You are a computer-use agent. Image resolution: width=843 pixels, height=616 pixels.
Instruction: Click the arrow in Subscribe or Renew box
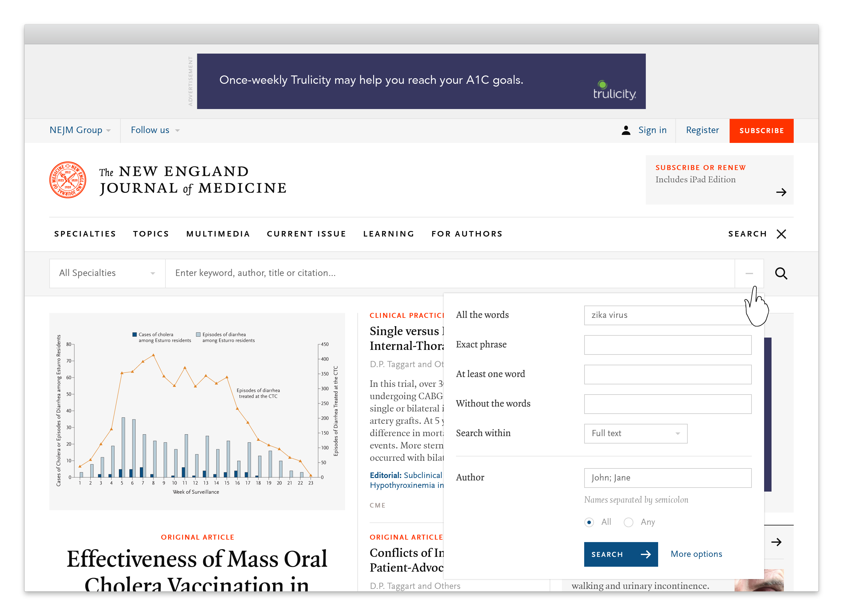click(781, 192)
